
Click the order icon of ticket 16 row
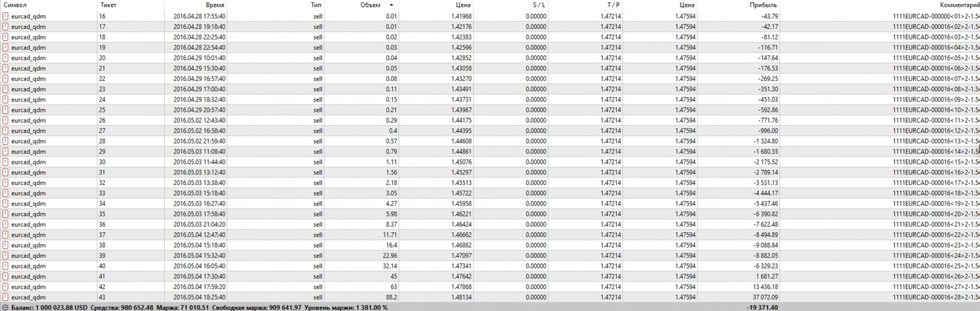(x=6, y=16)
